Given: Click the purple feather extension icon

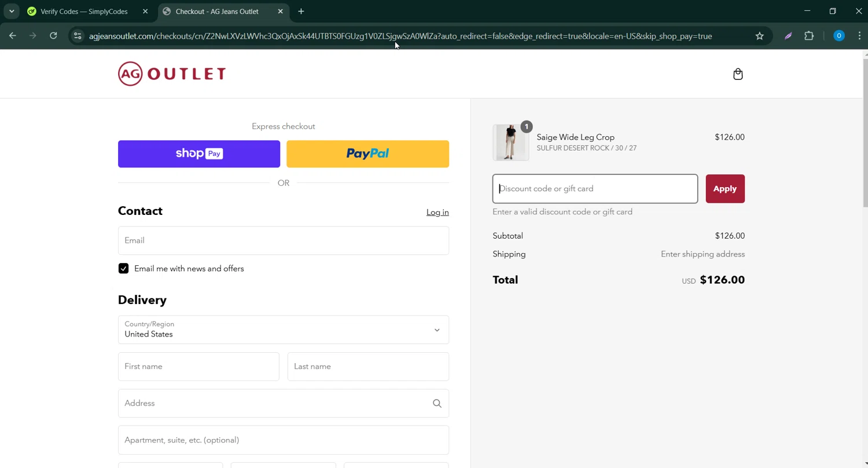Looking at the screenshot, I should (x=788, y=36).
